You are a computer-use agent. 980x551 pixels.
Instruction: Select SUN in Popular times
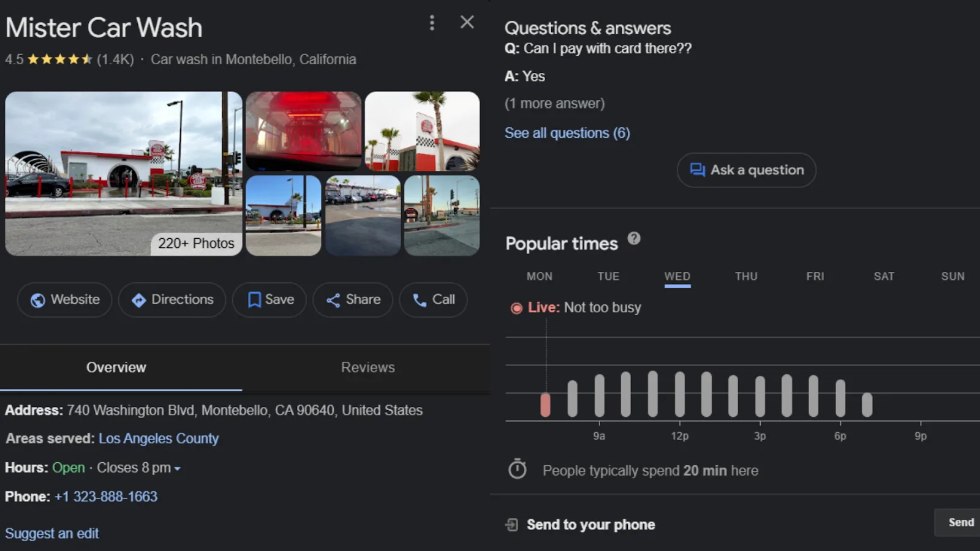(953, 277)
